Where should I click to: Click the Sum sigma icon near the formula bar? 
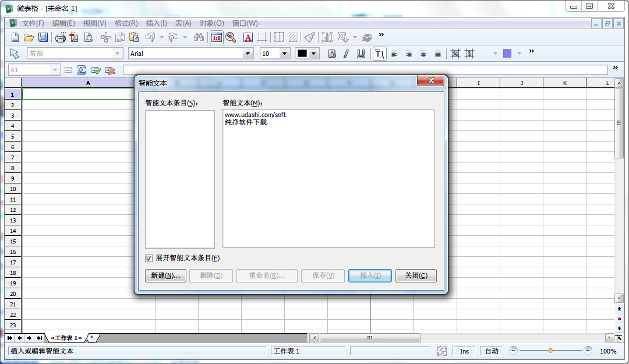82,70
